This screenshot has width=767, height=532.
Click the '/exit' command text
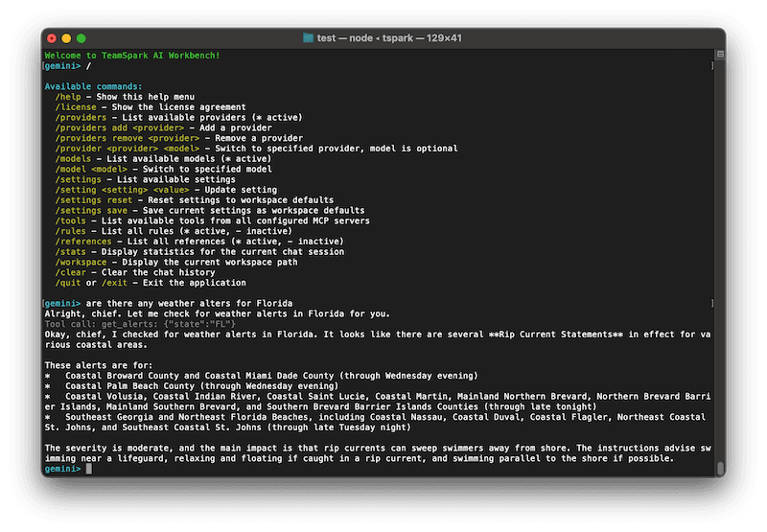114,283
